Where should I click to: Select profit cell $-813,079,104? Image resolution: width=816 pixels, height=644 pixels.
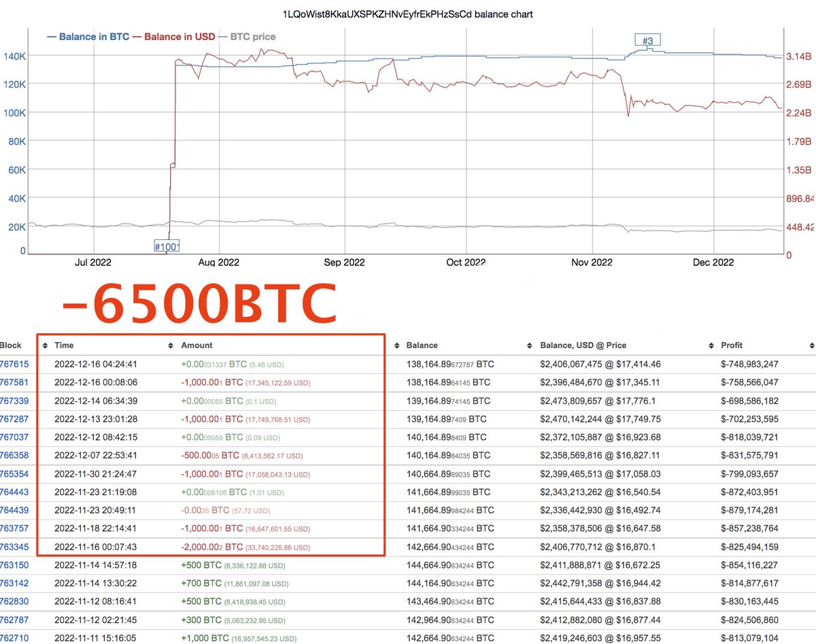(x=749, y=638)
